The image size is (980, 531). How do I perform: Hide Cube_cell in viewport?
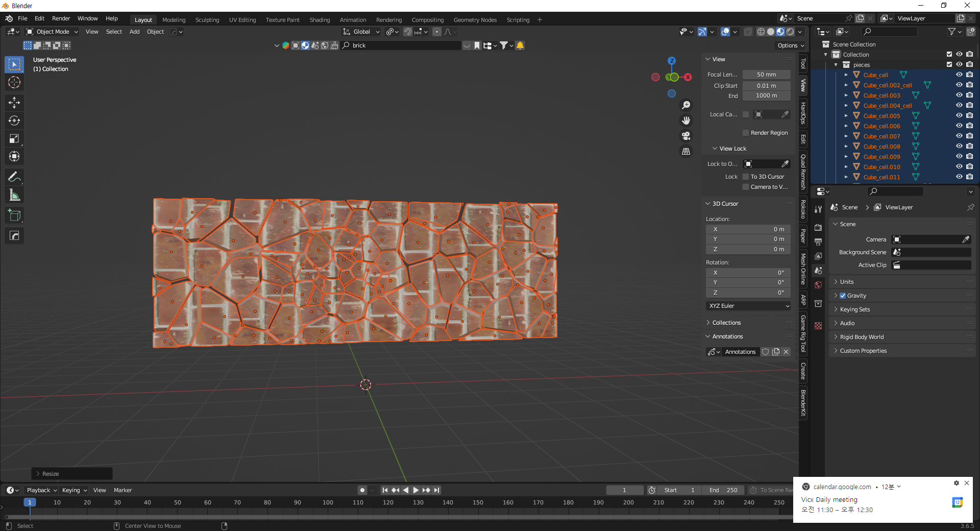point(959,75)
